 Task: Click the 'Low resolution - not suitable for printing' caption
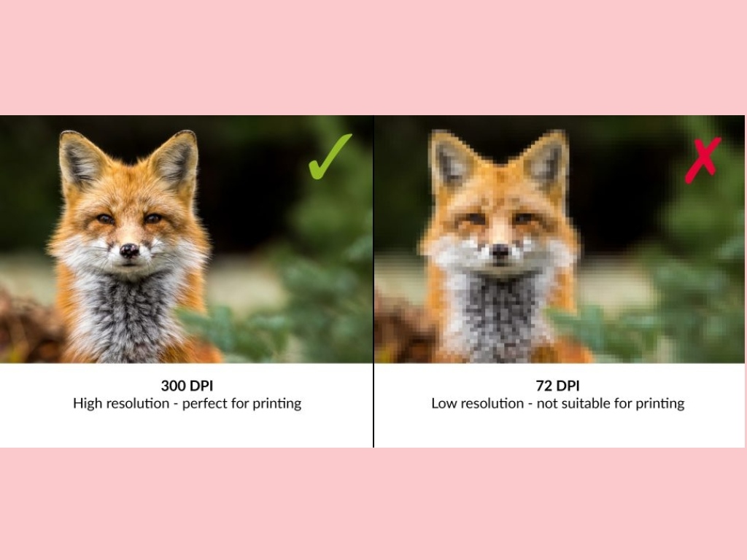(x=558, y=404)
